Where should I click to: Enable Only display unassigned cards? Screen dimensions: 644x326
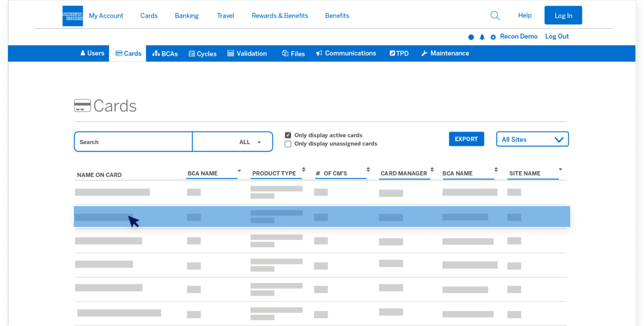click(288, 144)
